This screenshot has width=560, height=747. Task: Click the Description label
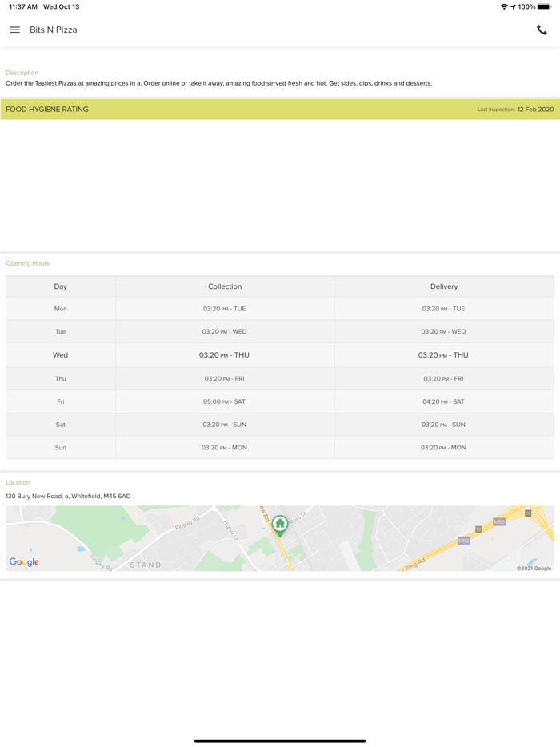pos(22,73)
